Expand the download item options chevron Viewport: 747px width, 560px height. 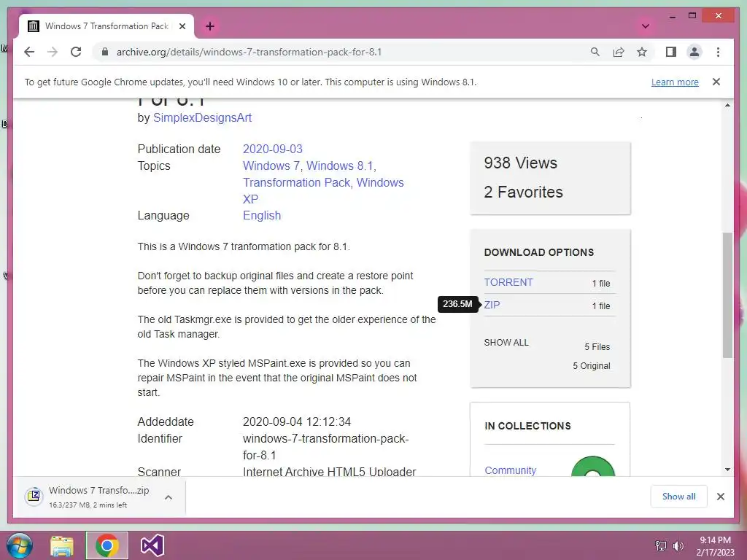pos(169,497)
